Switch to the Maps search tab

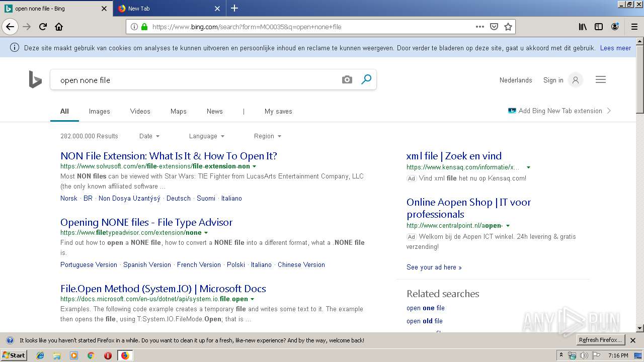(x=179, y=112)
